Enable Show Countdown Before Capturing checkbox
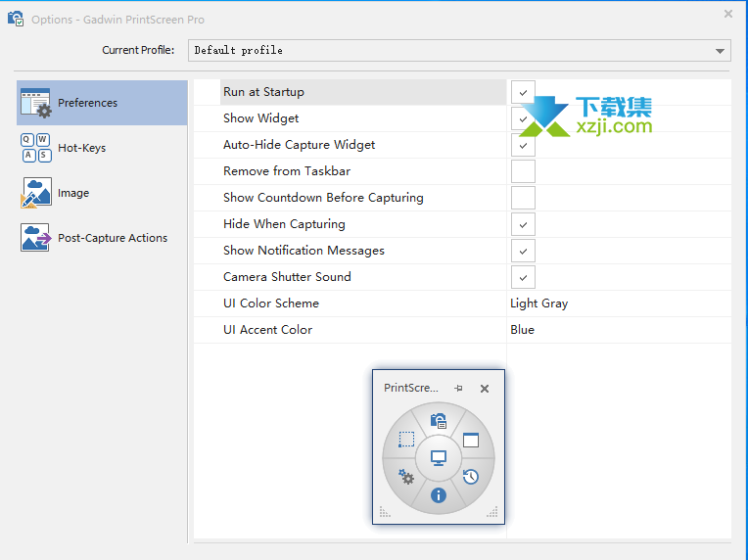748x560 pixels. coord(523,198)
